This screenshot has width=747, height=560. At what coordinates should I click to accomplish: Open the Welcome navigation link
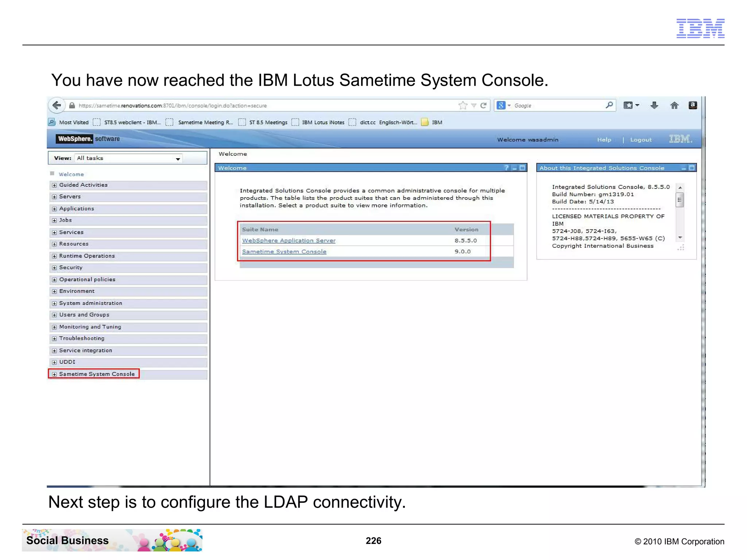coord(71,174)
